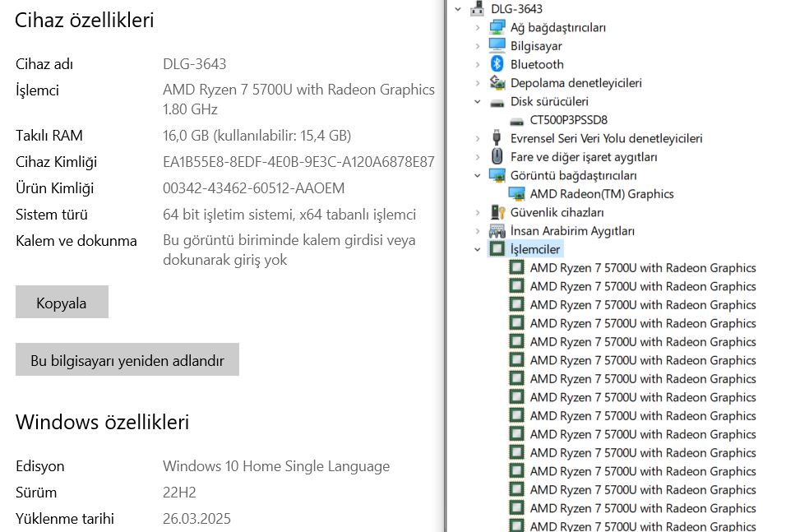The image size is (809, 532).
Task: Click the processor value AMD Ryzen 7 5700U
Action: [298, 99]
